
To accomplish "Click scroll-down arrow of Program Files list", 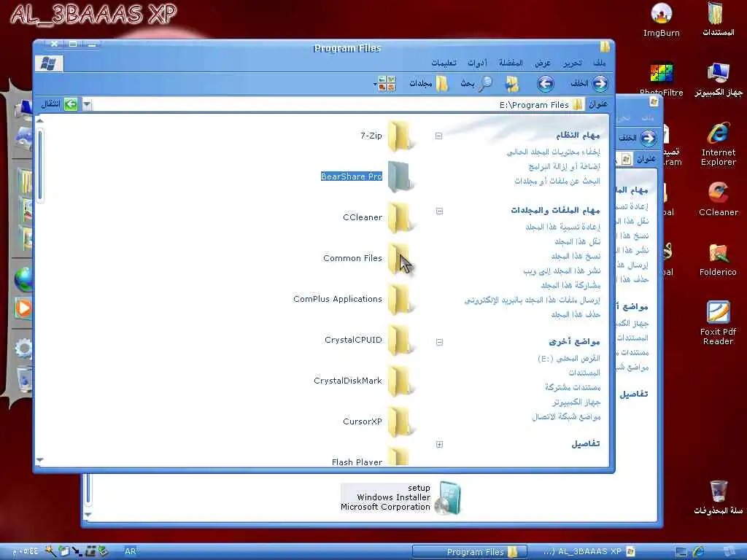I will point(40,460).
